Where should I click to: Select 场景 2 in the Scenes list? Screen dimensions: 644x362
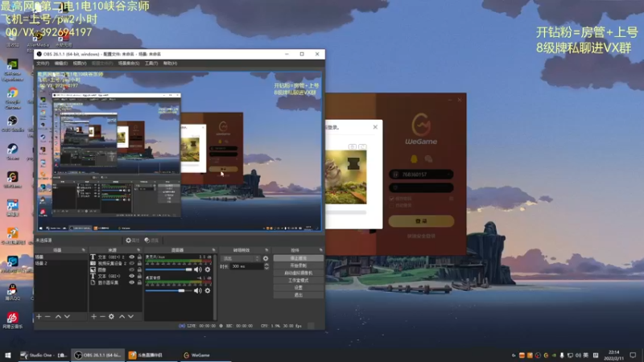click(x=60, y=264)
